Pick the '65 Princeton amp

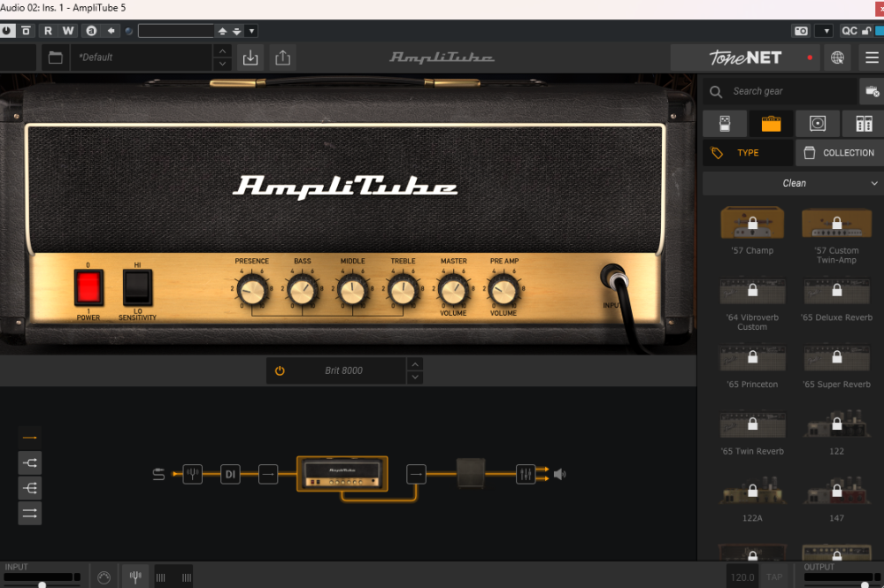click(x=752, y=357)
